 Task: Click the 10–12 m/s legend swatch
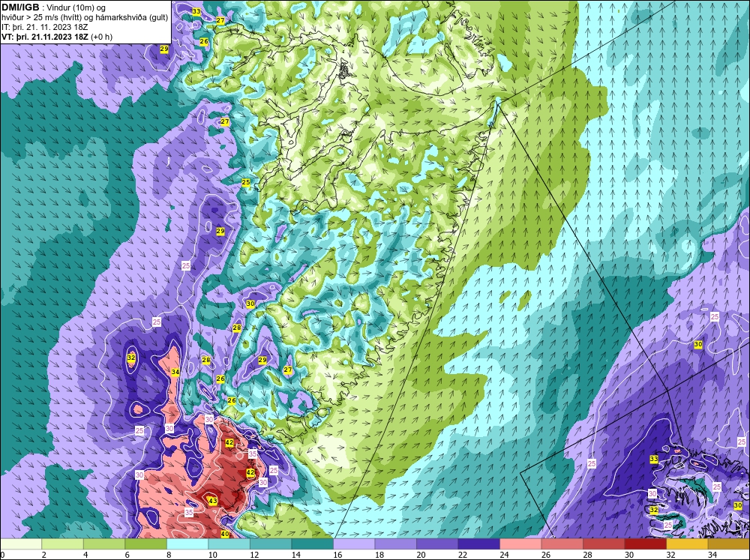tap(229, 544)
